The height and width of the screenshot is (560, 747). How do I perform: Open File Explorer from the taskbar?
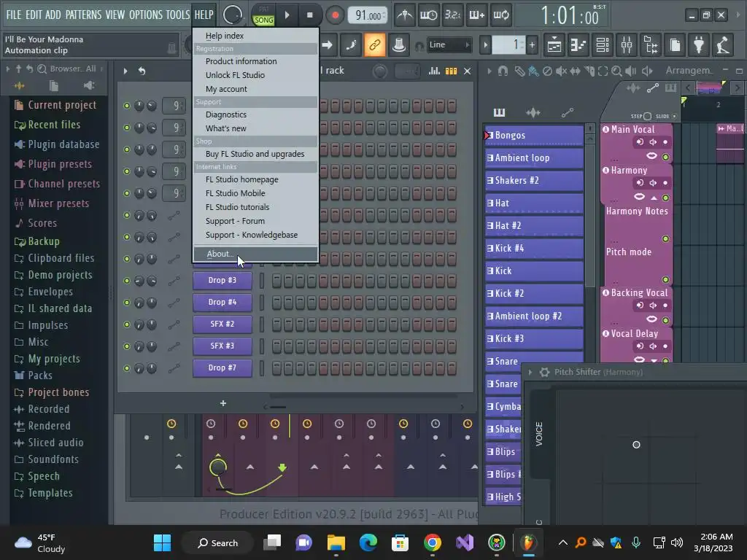(336, 542)
